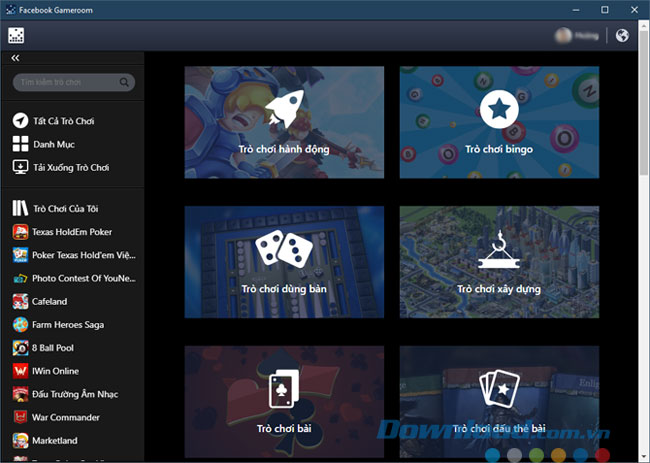Click the vertical scrollbar thumb
Viewport: 650px width, 463px height.
[x=643, y=103]
